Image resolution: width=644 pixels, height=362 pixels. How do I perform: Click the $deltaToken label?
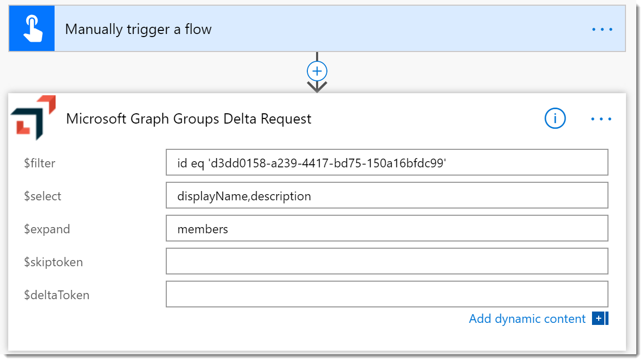click(57, 295)
